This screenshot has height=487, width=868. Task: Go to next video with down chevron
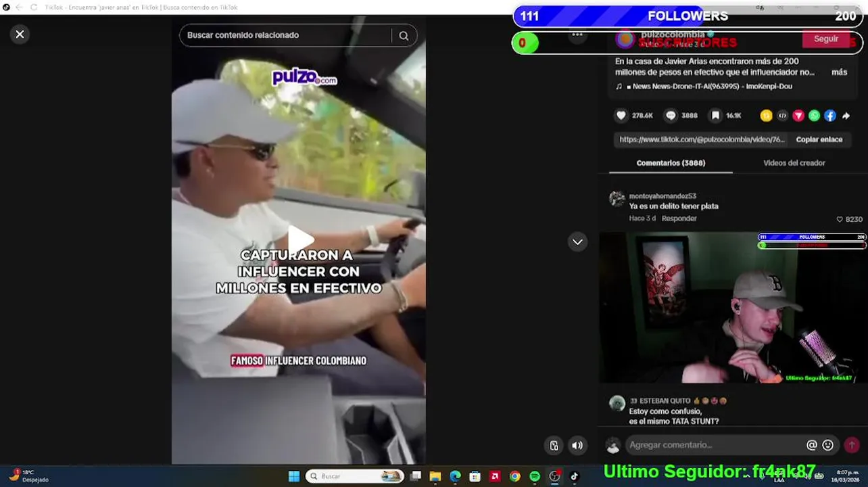[x=577, y=241]
